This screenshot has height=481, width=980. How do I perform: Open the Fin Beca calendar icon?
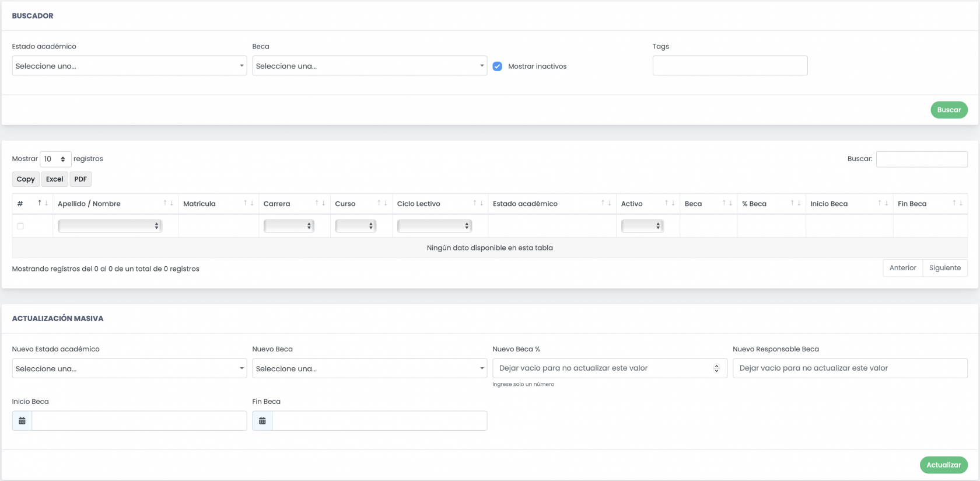coord(262,421)
